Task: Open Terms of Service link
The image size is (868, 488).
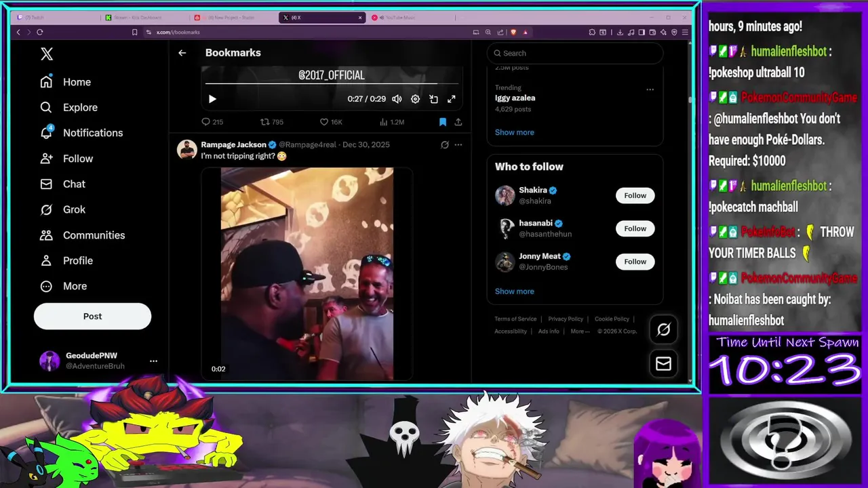Action: 515,319
